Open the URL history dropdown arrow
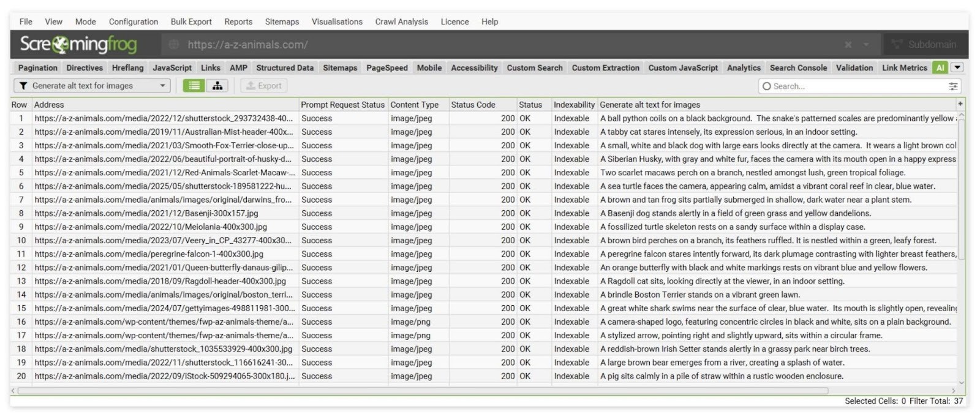The width and height of the screenshot is (980, 419). tap(866, 45)
